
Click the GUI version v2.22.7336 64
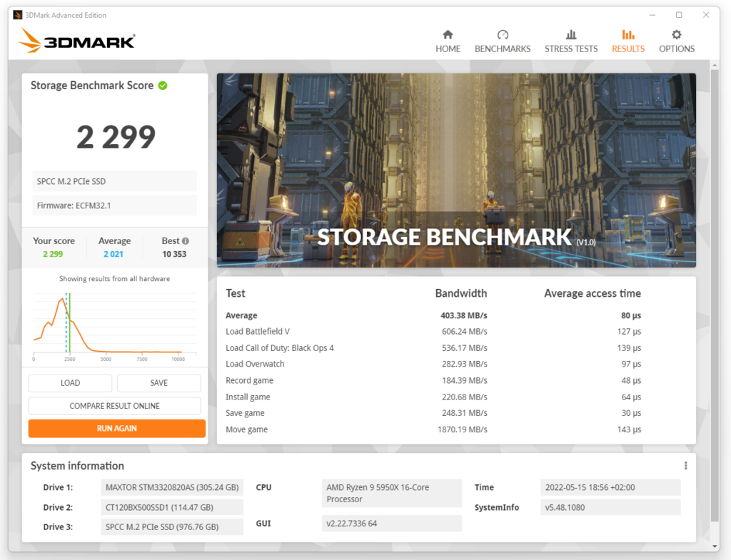tap(392, 523)
